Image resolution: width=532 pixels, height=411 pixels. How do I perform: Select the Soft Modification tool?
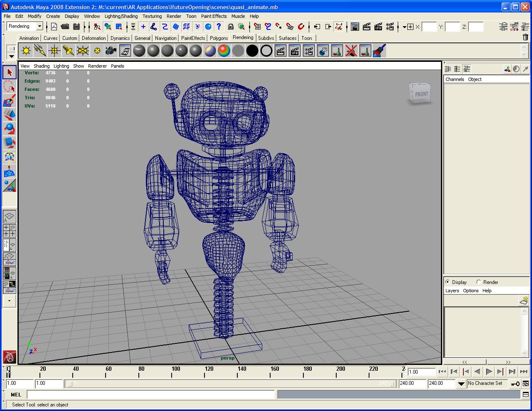pos(10,171)
